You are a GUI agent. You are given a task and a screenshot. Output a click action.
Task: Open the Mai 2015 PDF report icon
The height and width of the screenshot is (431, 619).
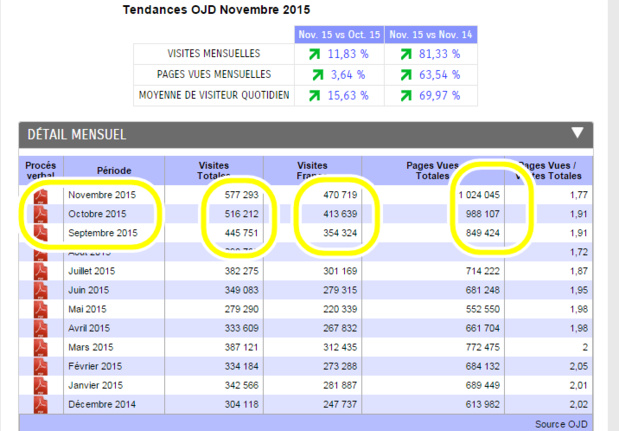pos(41,309)
